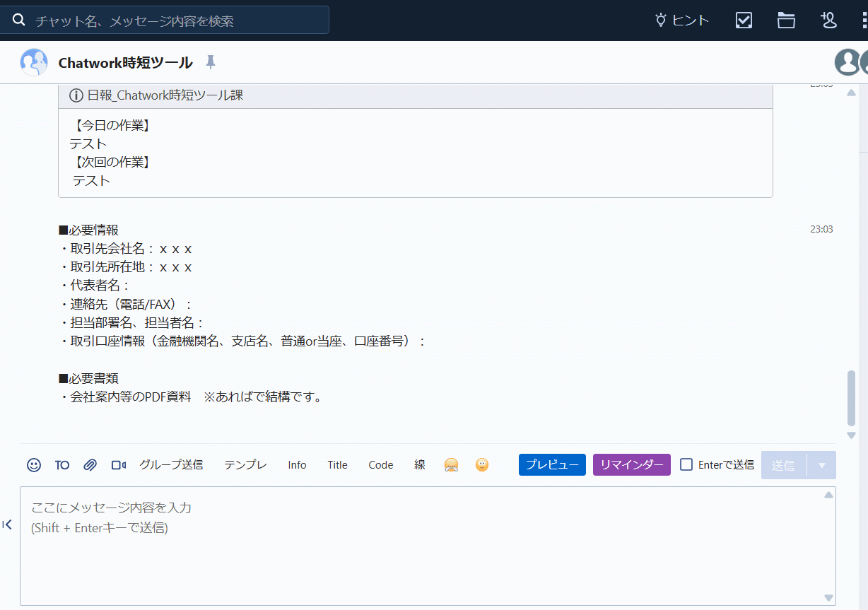Click the 日報_Chatwork時短ツール課 title
The width and height of the screenshot is (868, 610).
[x=165, y=95]
